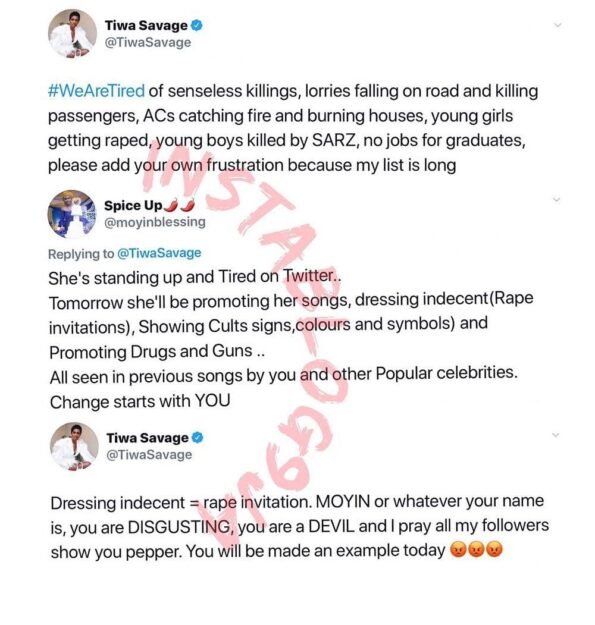Open the @moyinblessing handle
The width and height of the screenshot is (595, 625).
pyautogui.click(x=155, y=222)
